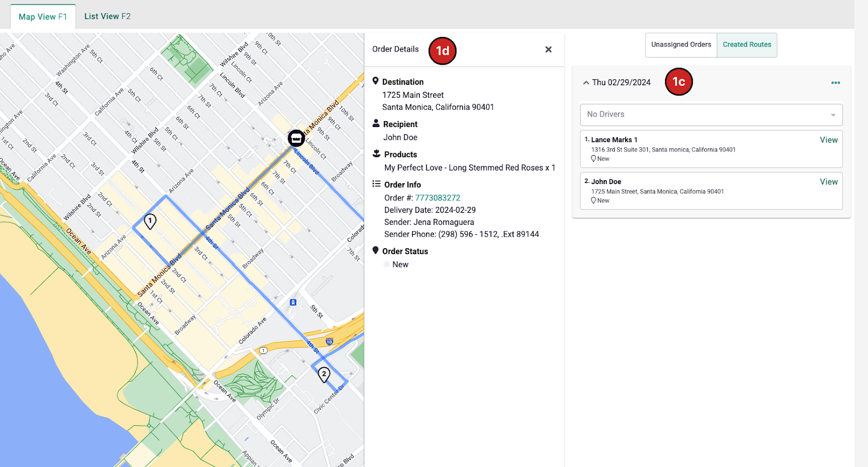
Task: Click status pin icon in Lance Marks row
Action: pos(593,159)
